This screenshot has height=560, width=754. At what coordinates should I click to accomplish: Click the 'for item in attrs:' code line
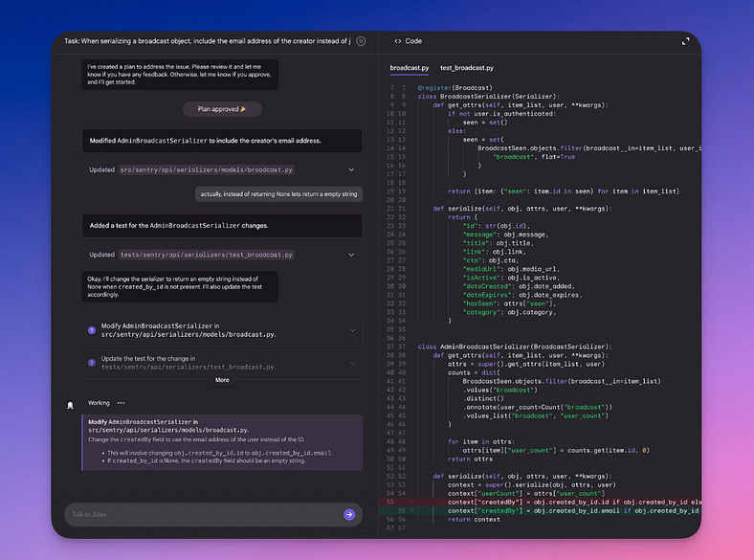[481, 441]
